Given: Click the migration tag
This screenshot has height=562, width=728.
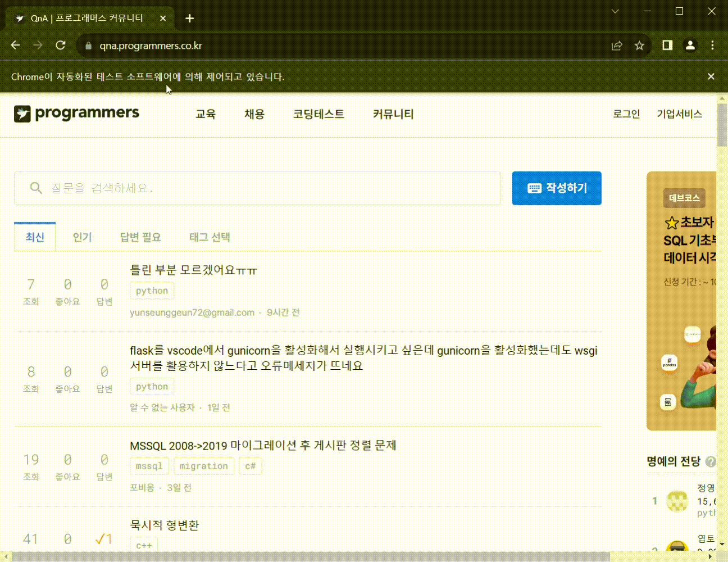Looking at the screenshot, I should coord(203,466).
